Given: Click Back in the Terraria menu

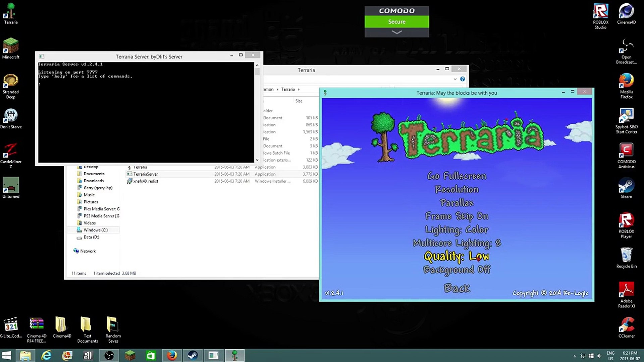Looking at the screenshot, I should [x=457, y=288].
